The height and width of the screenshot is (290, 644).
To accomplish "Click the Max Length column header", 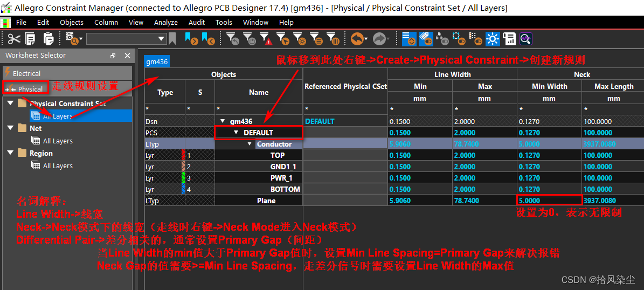I will [614, 86].
